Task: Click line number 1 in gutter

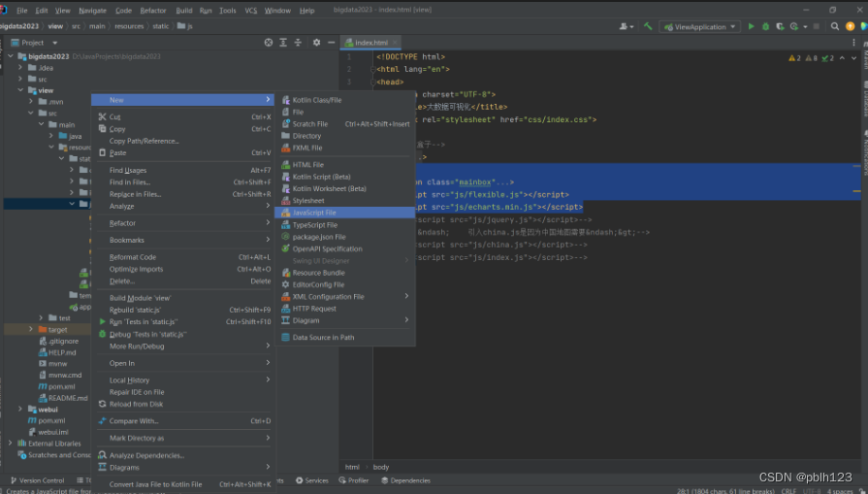Action: (349, 56)
